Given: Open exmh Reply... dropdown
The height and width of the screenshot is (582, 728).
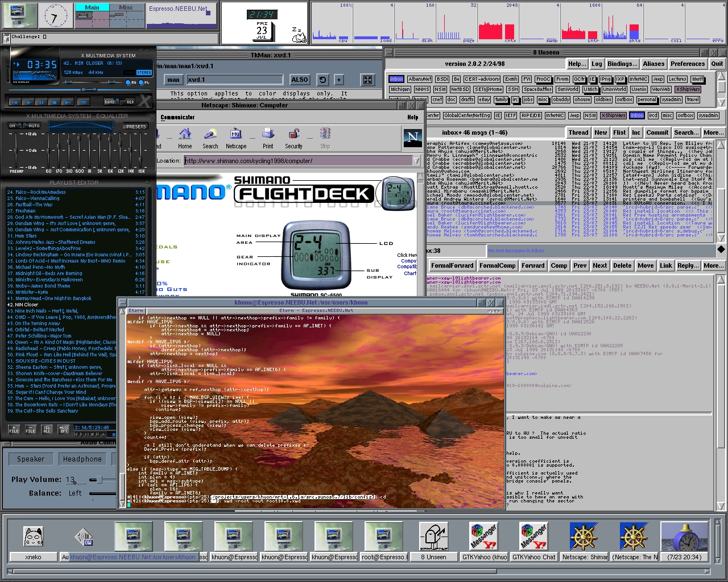Looking at the screenshot, I should pos(688,265).
